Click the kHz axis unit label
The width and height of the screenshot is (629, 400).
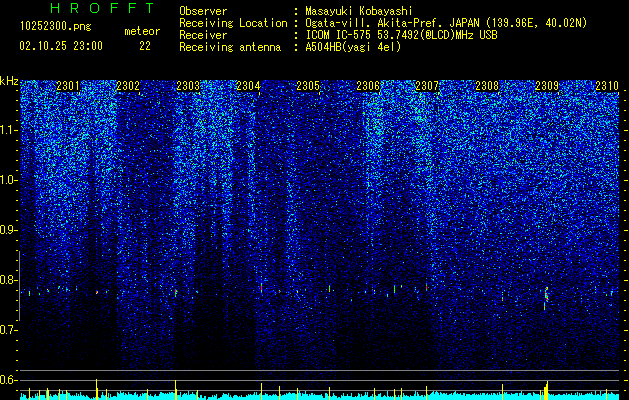click(x=9, y=81)
